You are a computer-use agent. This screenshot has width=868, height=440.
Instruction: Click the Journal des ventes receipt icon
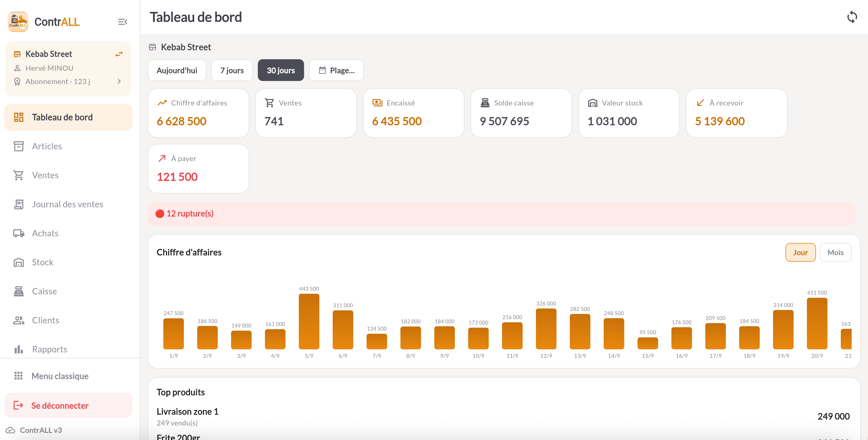pyautogui.click(x=18, y=204)
